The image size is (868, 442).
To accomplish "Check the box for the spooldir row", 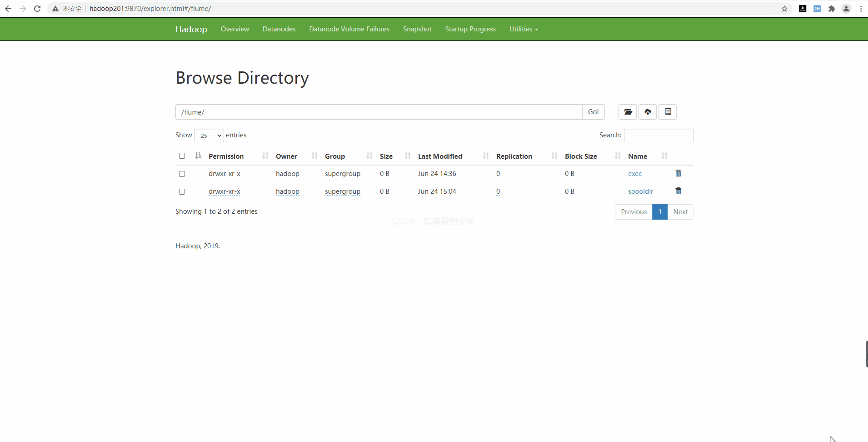I will coord(182,191).
